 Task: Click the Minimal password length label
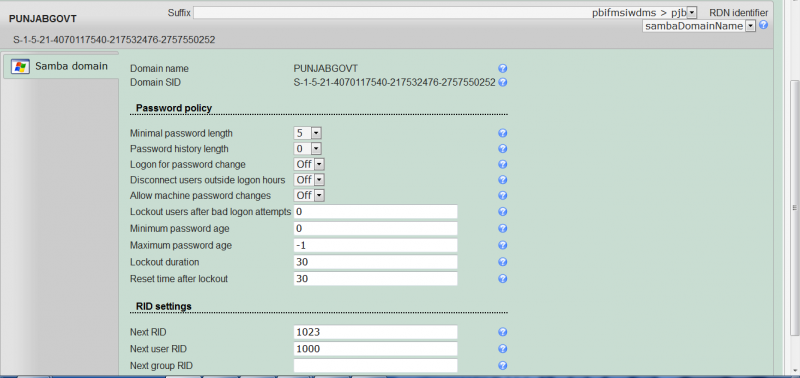181,133
